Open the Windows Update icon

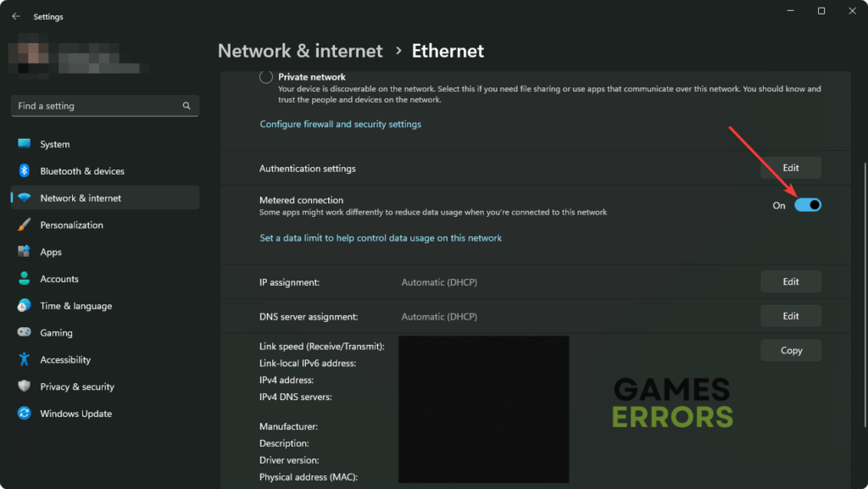(25, 414)
